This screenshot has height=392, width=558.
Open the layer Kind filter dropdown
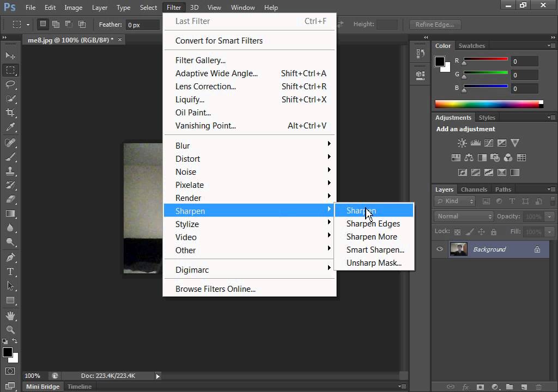455,201
